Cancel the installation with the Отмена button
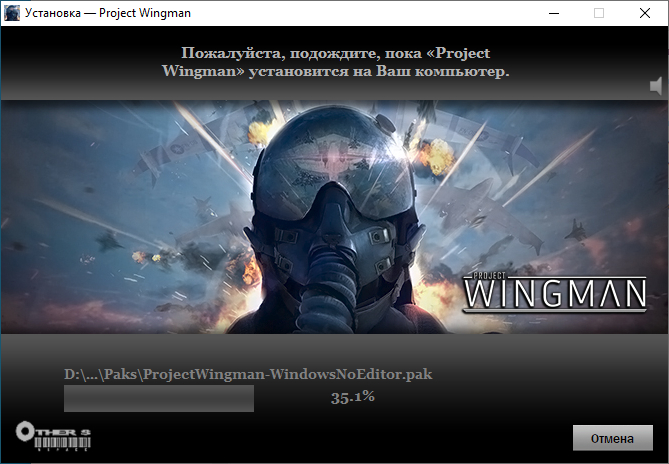This screenshot has height=464, width=669. point(613,438)
